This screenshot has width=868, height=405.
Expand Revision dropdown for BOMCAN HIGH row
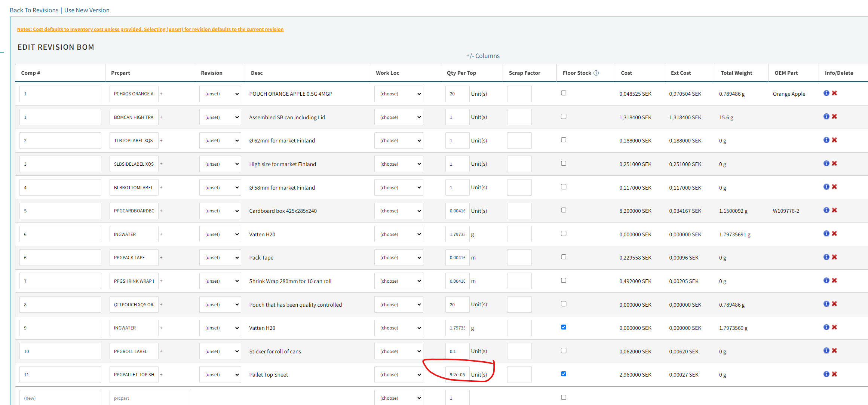click(220, 117)
